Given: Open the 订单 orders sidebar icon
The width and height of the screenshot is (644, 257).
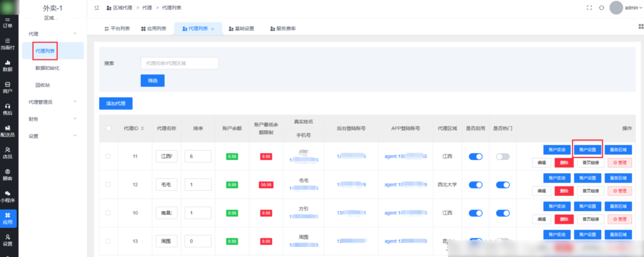Looking at the screenshot, I should click(8, 24).
